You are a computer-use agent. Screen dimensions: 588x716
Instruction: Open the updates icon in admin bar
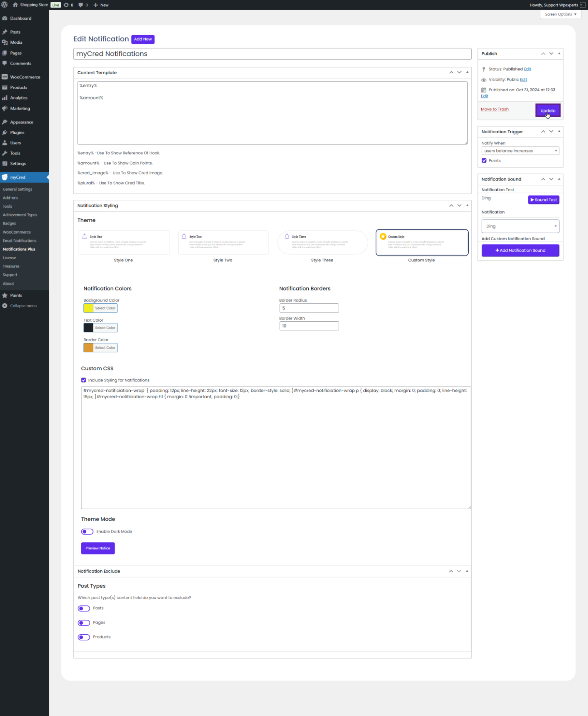click(x=66, y=5)
